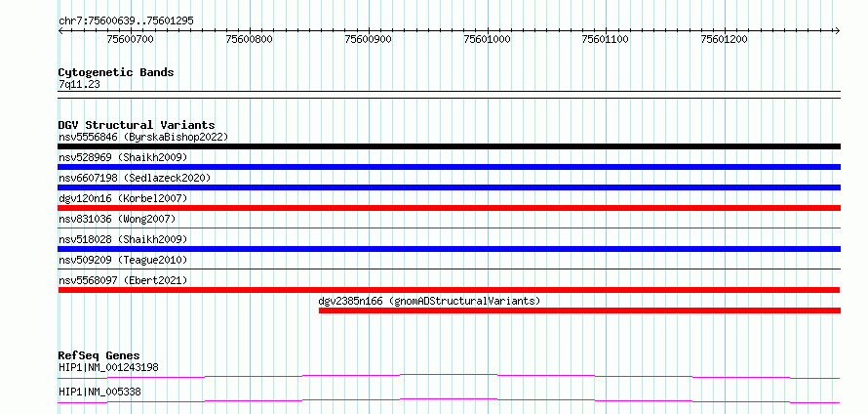Open variant nsv831036 (Wong2007) label
This screenshot has width=868, height=414.
click(117, 219)
